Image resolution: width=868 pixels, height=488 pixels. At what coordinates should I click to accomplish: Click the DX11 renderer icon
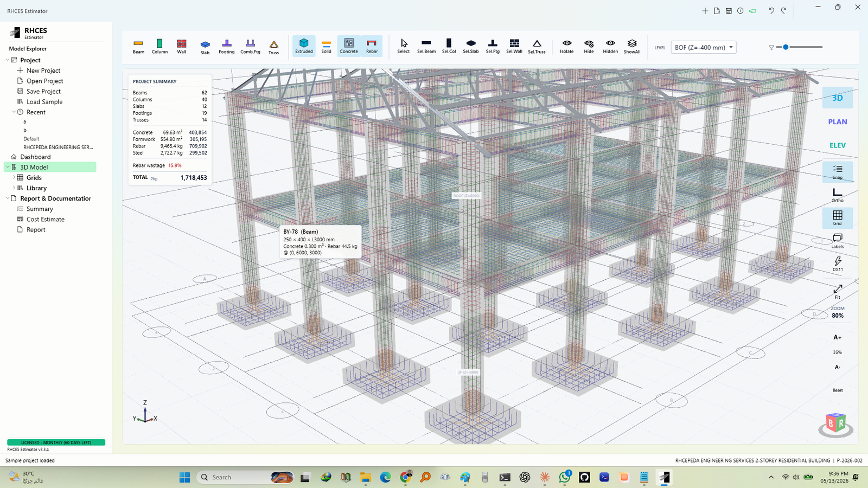click(x=838, y=264)
